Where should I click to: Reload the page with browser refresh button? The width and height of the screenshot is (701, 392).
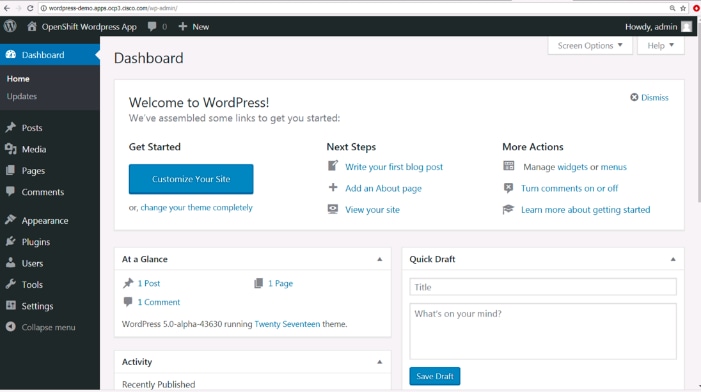click(30, 8)
